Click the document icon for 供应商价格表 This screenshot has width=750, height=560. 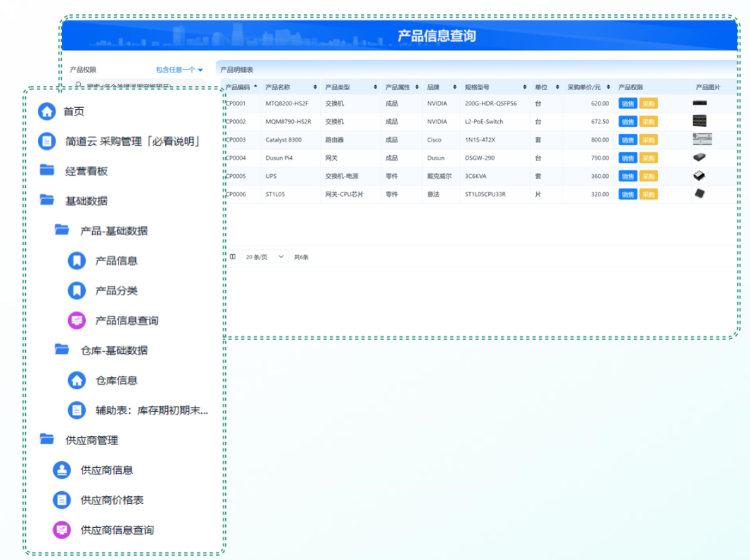click(61, 500)
